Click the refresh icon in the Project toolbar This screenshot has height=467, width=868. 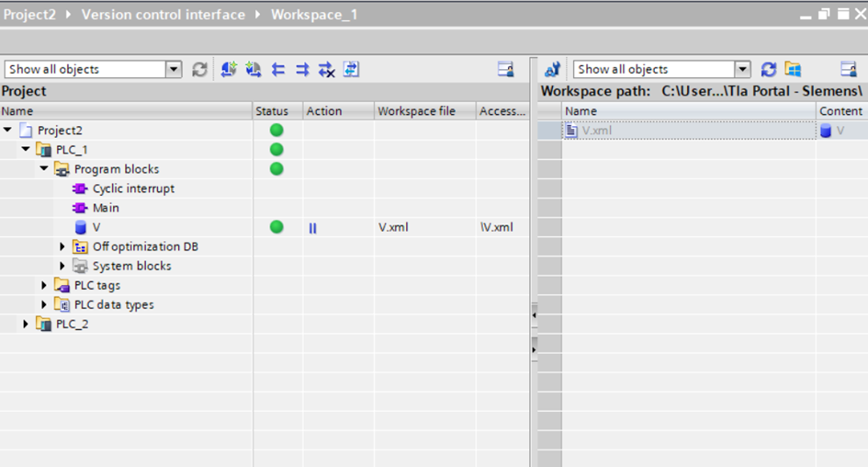point(199,70)
